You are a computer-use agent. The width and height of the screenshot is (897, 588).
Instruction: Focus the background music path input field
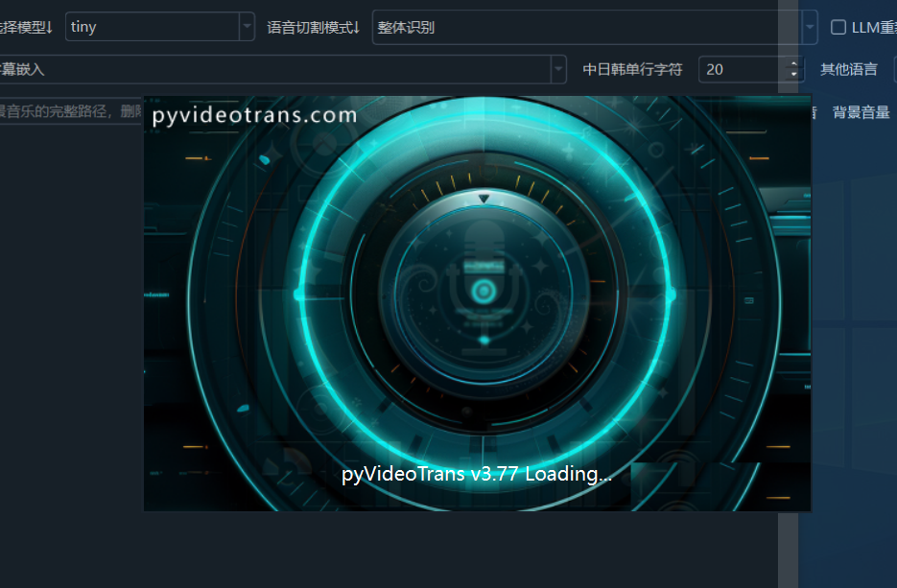[70, 111]
